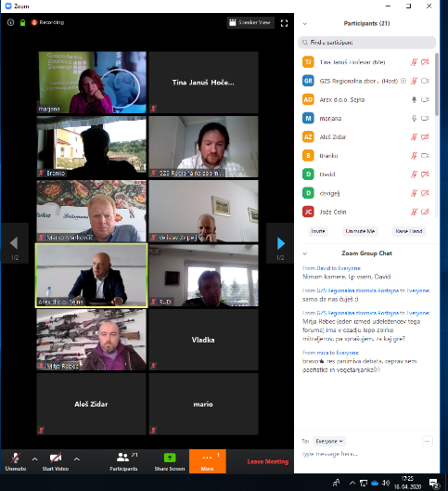
Task: Enter full screen mode
Action: point(284,23)
